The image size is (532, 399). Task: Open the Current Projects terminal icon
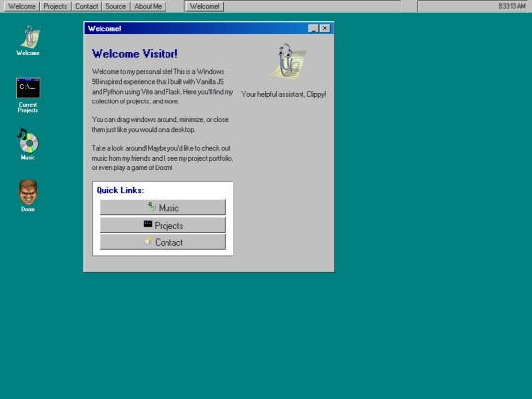click(29, 95)
